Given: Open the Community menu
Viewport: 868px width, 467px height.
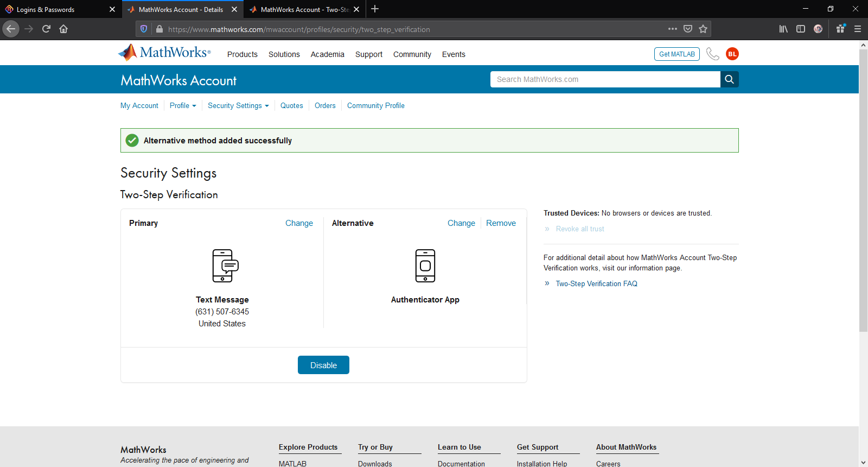Looking at the screenshot, I should click(412, 54).
